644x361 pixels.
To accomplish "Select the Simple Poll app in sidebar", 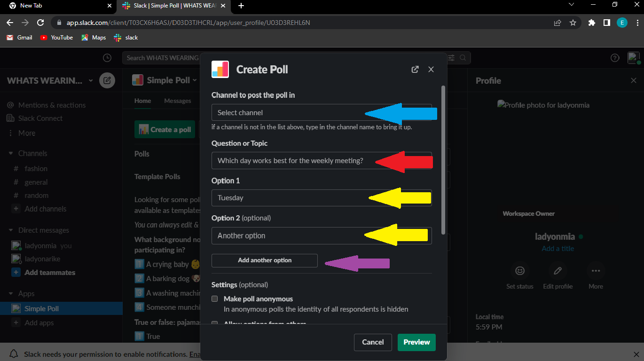I will pyautogui.click(x=61, y=309).
